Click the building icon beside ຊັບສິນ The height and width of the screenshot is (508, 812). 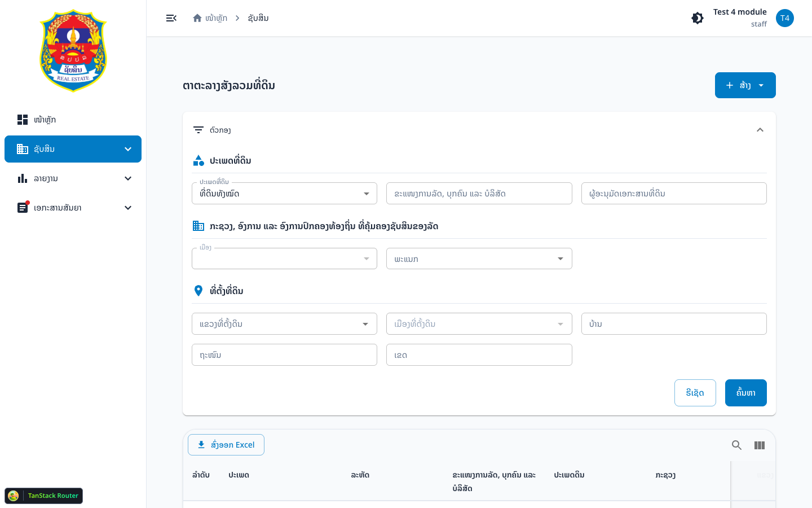tap(23, 149)
